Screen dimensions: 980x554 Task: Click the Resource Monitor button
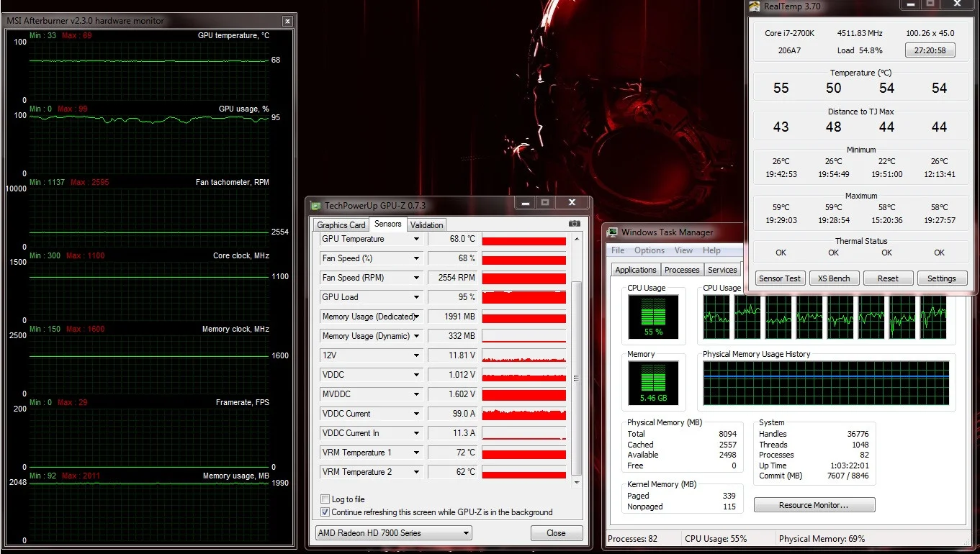point(814,505)
